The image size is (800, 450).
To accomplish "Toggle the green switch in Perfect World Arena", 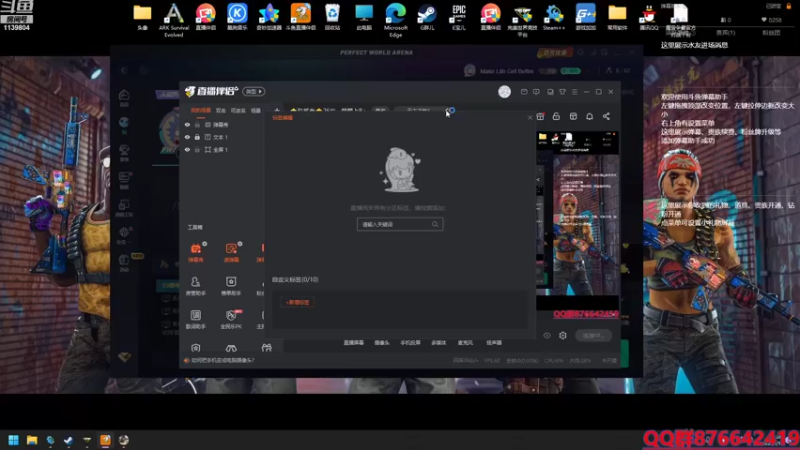I will tap(570, 71).
